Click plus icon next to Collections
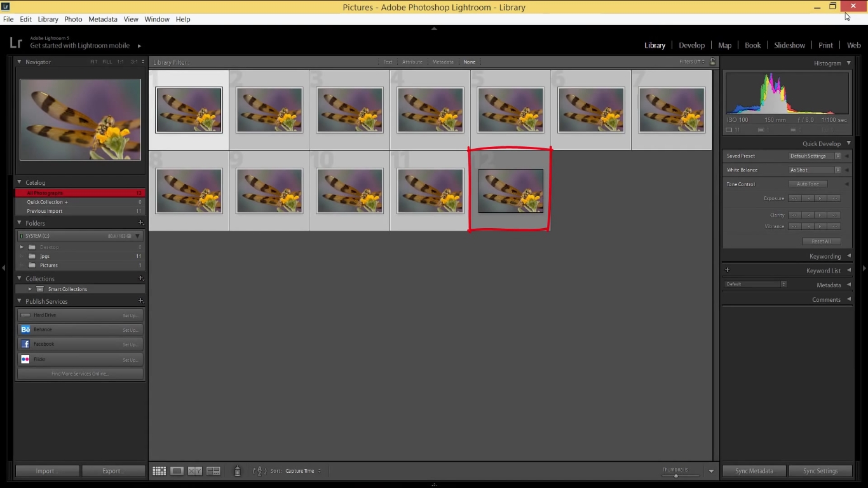 click(140, 278)
